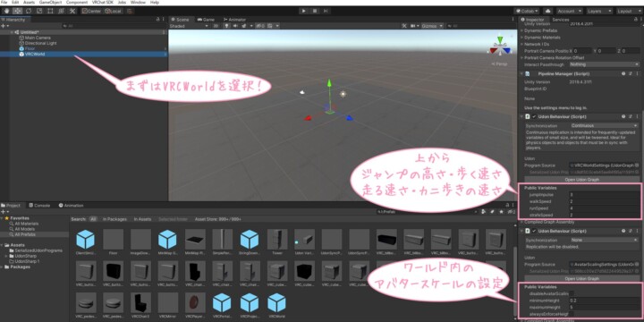Viewport: 644px width, 322px height.
Task: Select the Rotate tool in toolbar
Action: click(29, 11)
